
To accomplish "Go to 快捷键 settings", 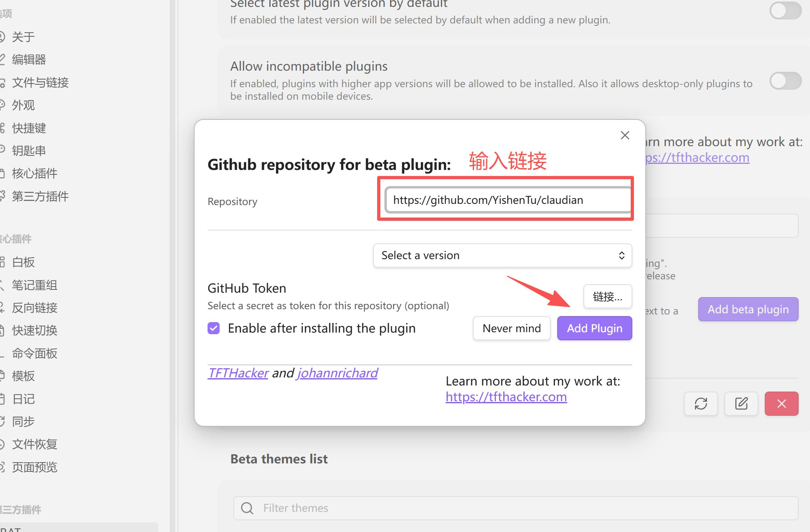I will coord(29,128).
